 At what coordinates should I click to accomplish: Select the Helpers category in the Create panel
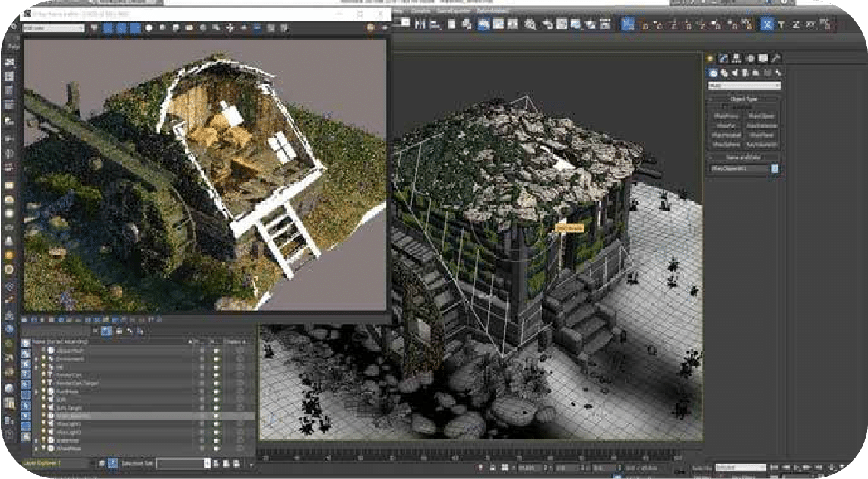[756, 73]
